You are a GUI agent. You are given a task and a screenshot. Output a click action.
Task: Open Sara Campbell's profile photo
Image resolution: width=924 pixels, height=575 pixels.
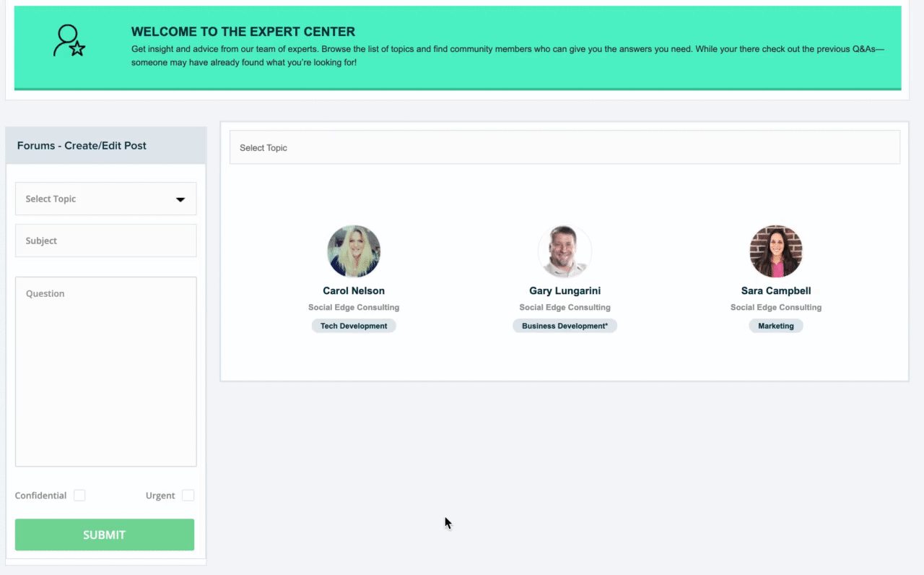tap(776, 251)
